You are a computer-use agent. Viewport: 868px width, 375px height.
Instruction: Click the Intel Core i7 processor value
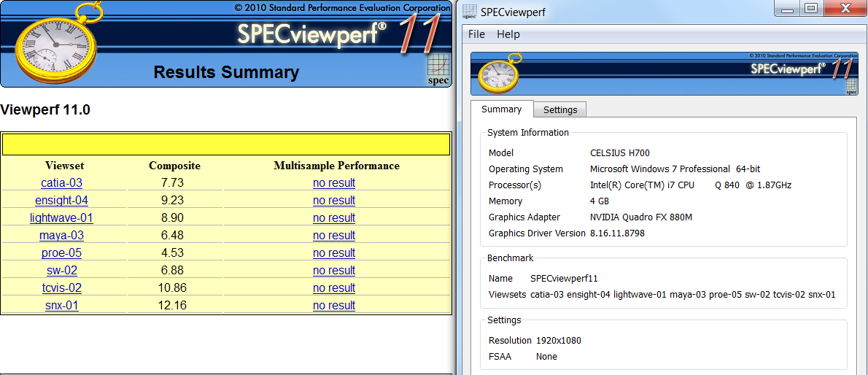(690, 185)
